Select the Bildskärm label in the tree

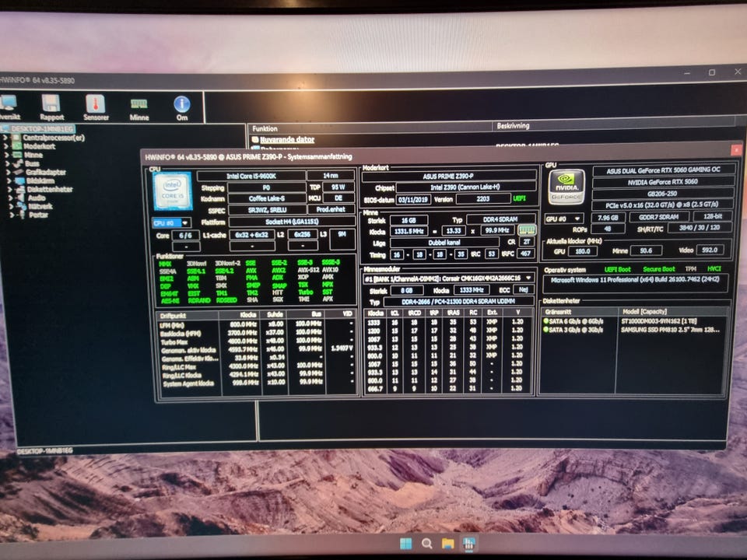pos(40,181)
